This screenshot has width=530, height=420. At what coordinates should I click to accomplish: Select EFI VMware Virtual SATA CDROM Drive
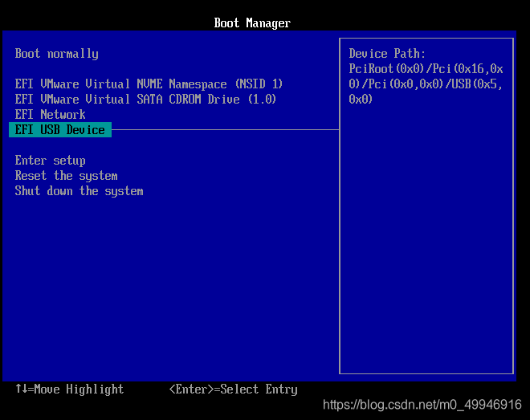(x=145, y=99)
